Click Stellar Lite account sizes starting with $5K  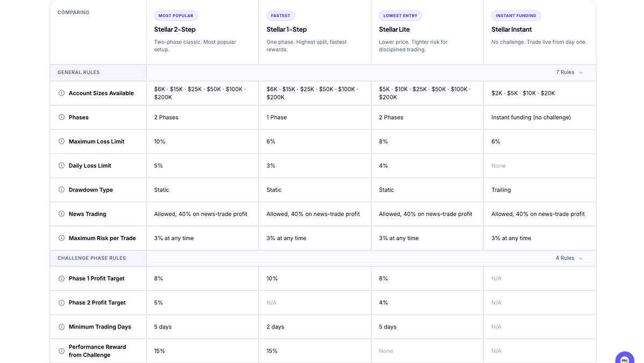425,93
